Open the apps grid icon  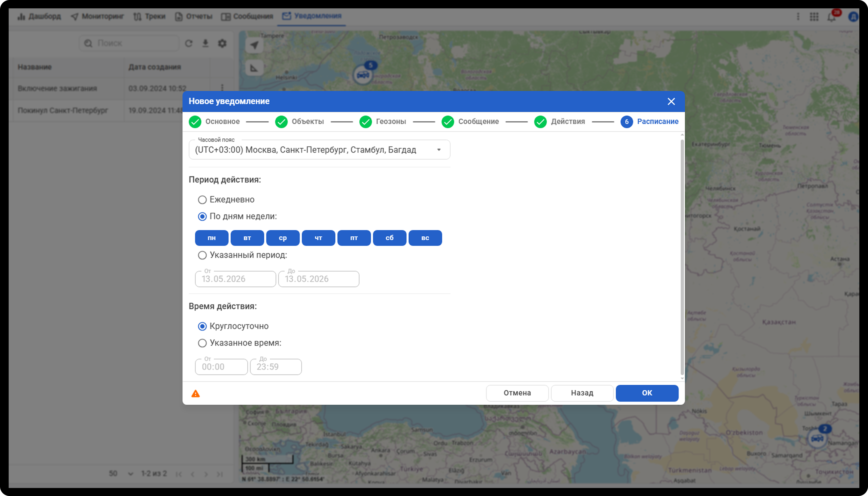click(814, 17)
